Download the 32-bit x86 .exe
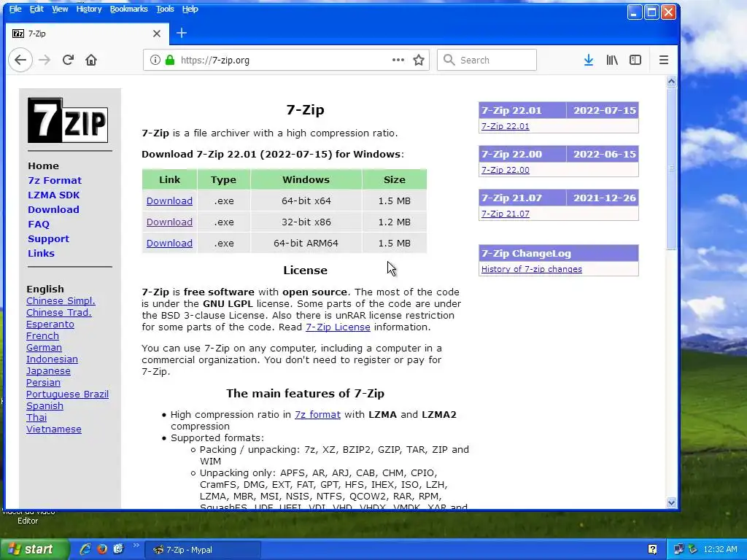 (169, 222)
